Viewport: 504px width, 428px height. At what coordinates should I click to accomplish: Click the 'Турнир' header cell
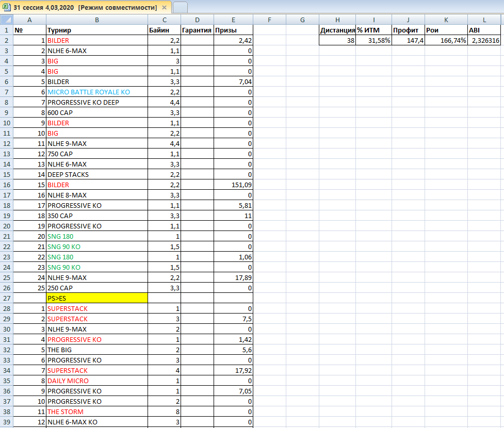point(97,30)
